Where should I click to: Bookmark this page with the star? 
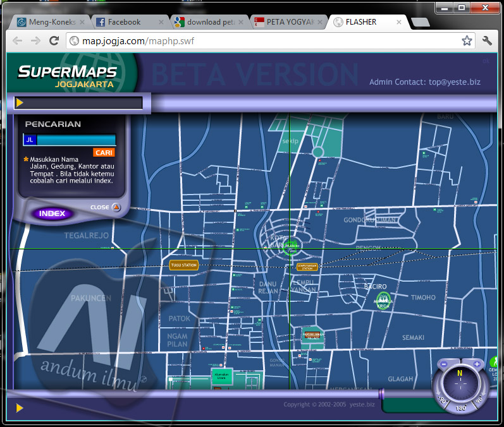[x=467, y=41]
